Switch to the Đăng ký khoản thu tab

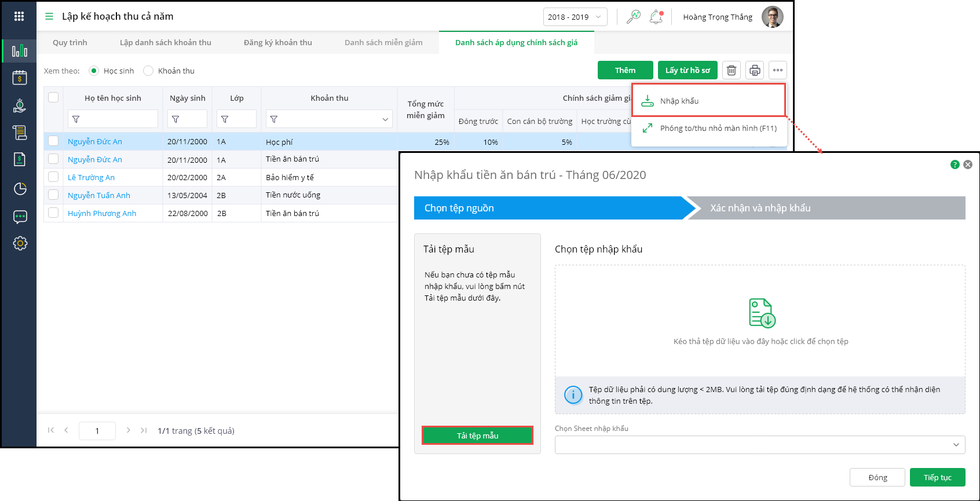pos(278,42)
